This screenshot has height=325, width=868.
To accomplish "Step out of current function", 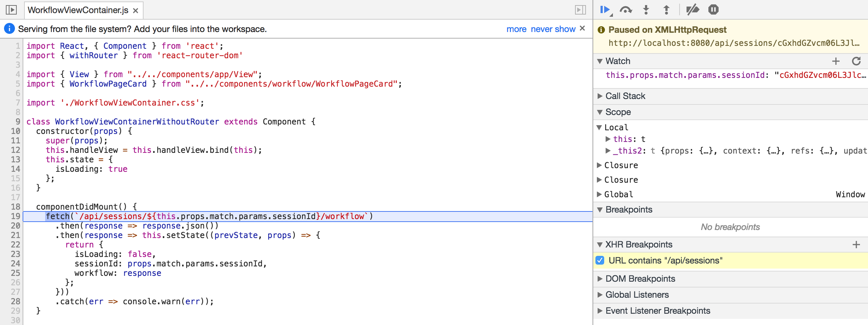I will click(x=666, y=10).
